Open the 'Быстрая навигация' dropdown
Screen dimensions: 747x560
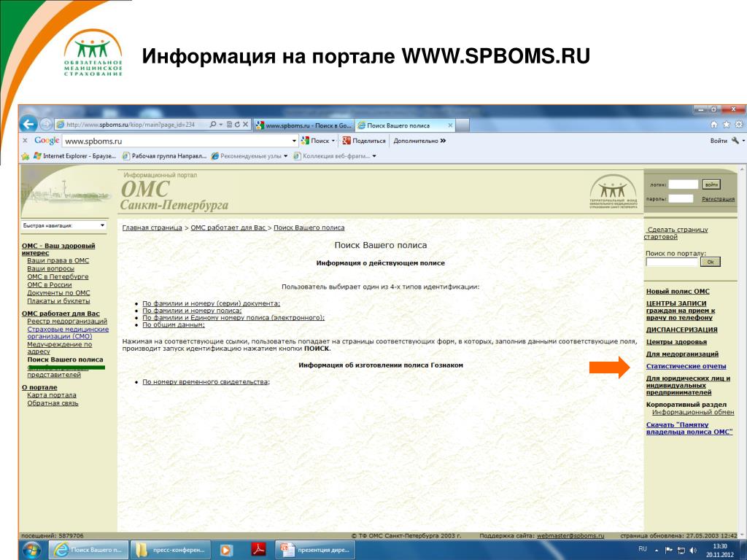tap(64, 225)
